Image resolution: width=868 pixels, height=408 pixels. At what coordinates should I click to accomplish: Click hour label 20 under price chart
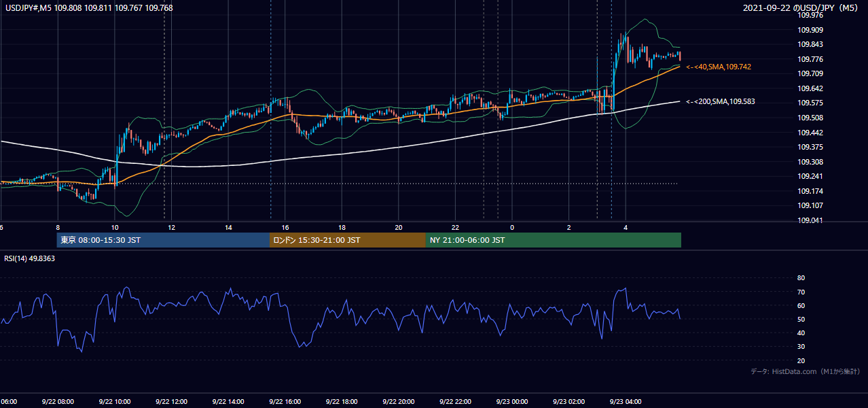(x=399, y=227)
